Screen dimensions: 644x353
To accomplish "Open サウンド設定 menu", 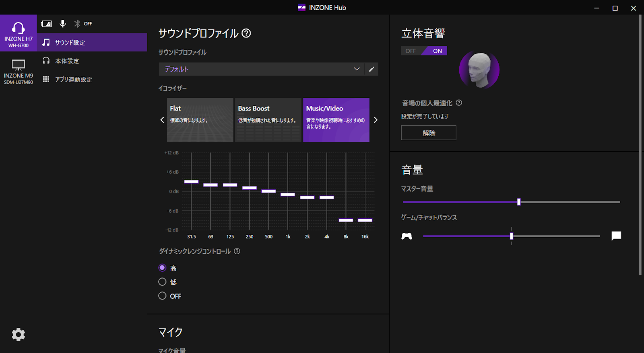I will point(92,42).
